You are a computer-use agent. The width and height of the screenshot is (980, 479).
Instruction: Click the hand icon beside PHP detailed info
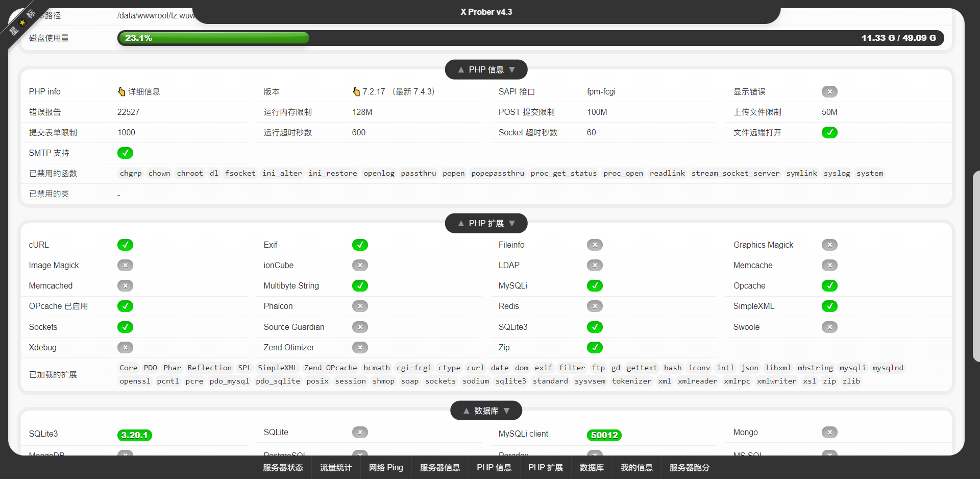[121, 91]
